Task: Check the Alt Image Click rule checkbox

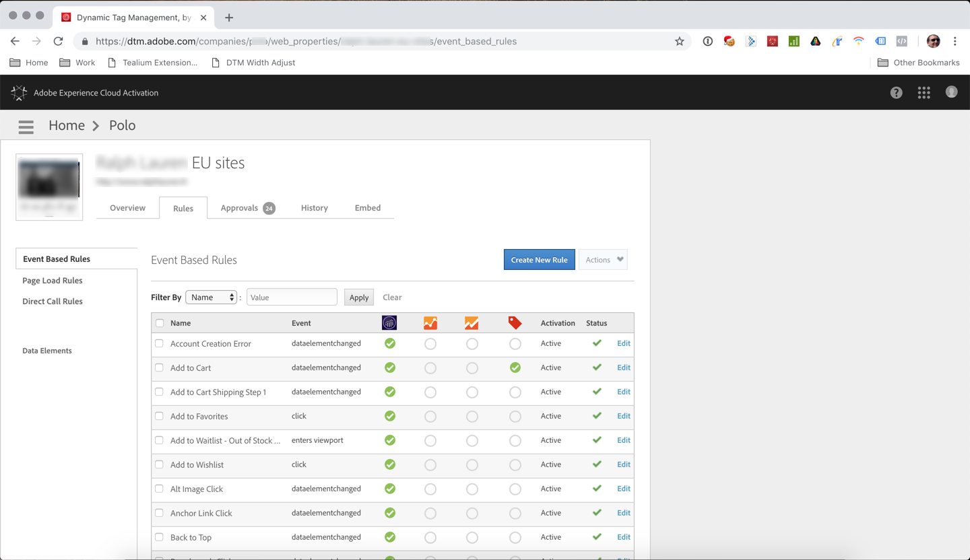Action: point(159,489)
